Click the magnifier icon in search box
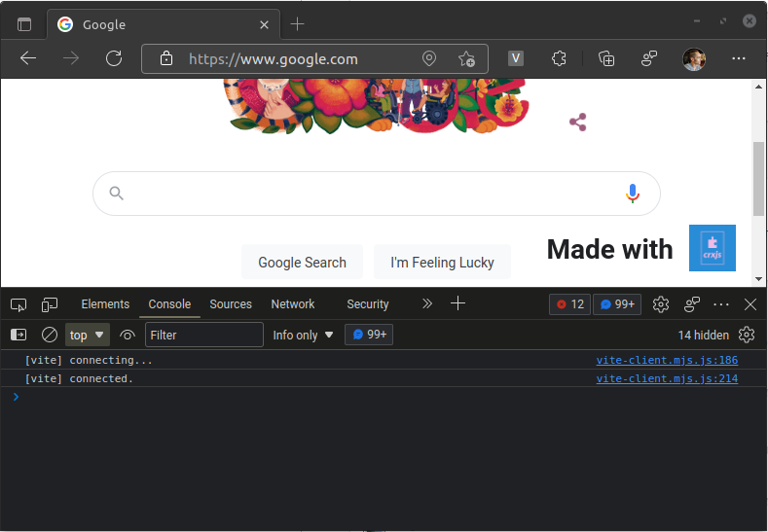Image resolution: width=768 pixels, height=532 pixels. point(116,193)
